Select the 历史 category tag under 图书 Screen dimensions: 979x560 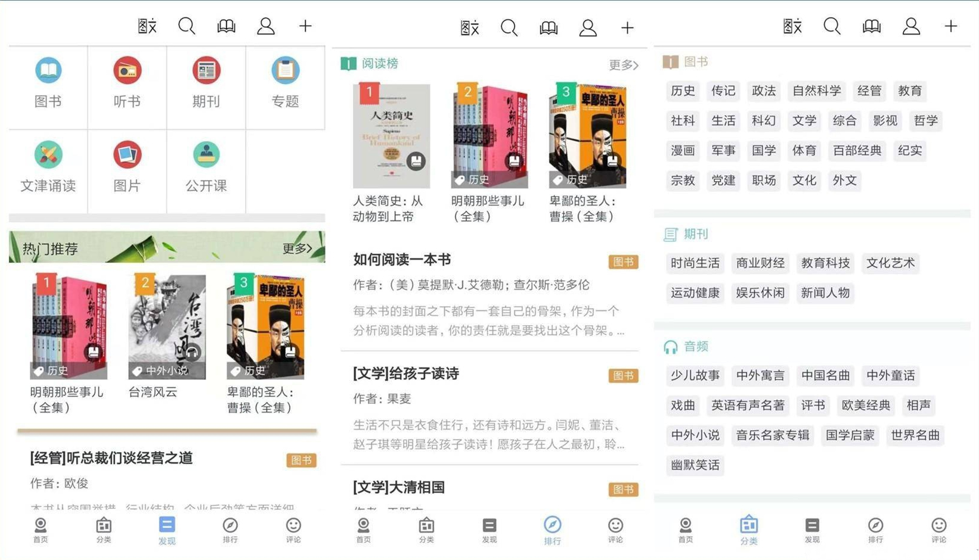point(682,91)
